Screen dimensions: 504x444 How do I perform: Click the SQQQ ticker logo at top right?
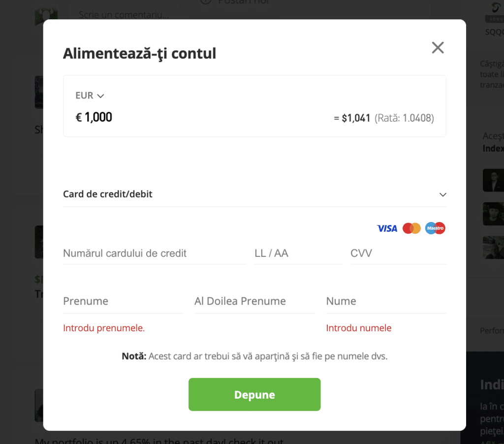coord(498,15)
